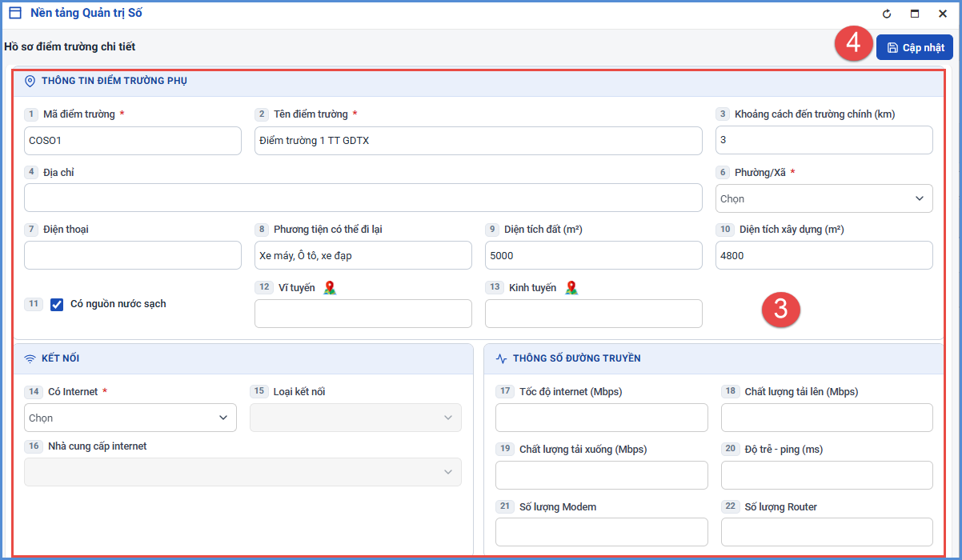Image resolution: width=962 pixels, height=560 pixels.
Task: Open the Loại kết nối dropdown
Action: coord(355,418)
